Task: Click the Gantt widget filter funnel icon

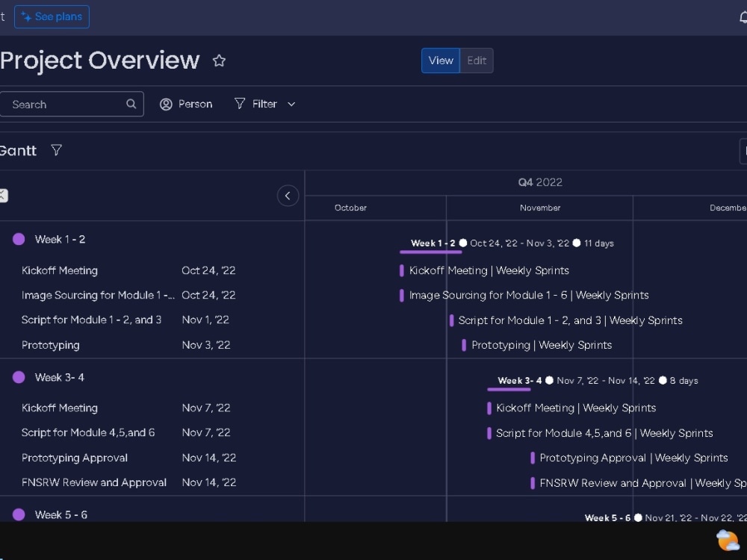Action: click(56, 151)
